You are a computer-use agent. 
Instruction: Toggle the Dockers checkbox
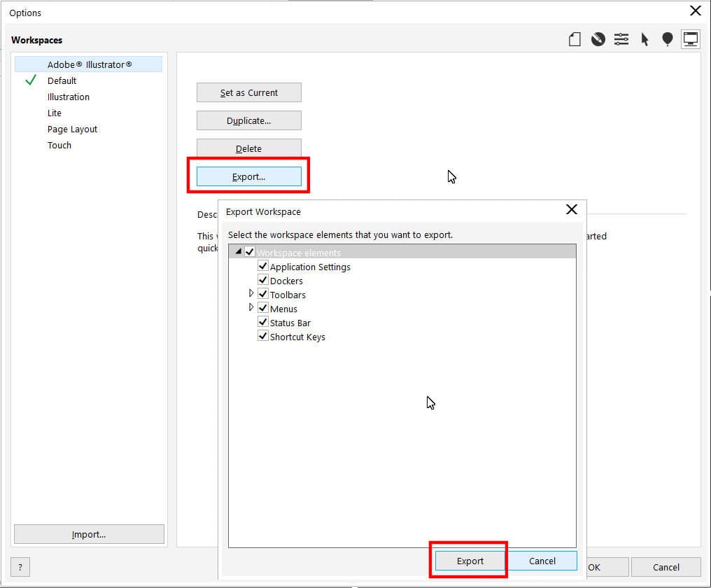coord(263,280)
